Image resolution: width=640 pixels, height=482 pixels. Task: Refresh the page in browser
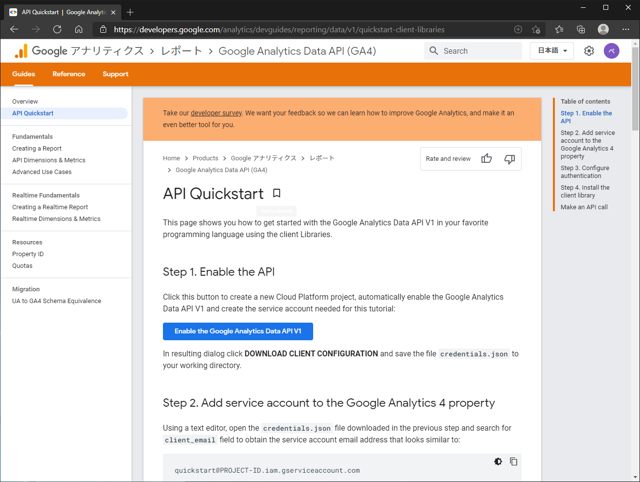pos(56,29)
